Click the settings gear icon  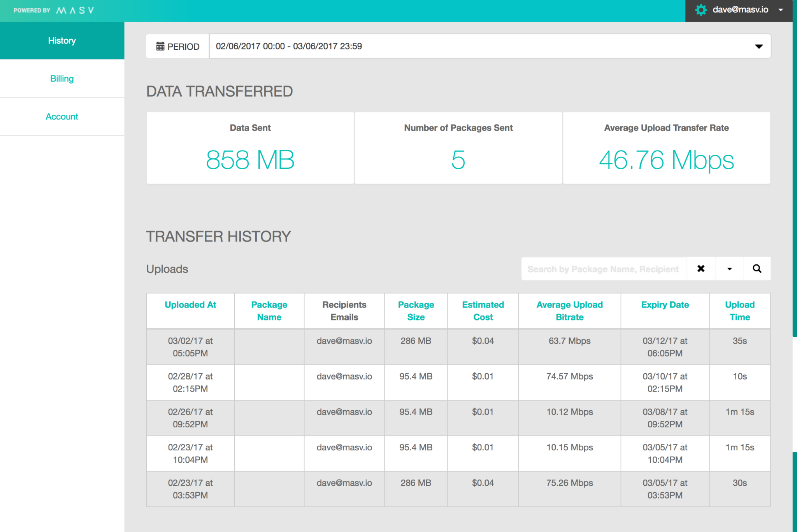701,10
